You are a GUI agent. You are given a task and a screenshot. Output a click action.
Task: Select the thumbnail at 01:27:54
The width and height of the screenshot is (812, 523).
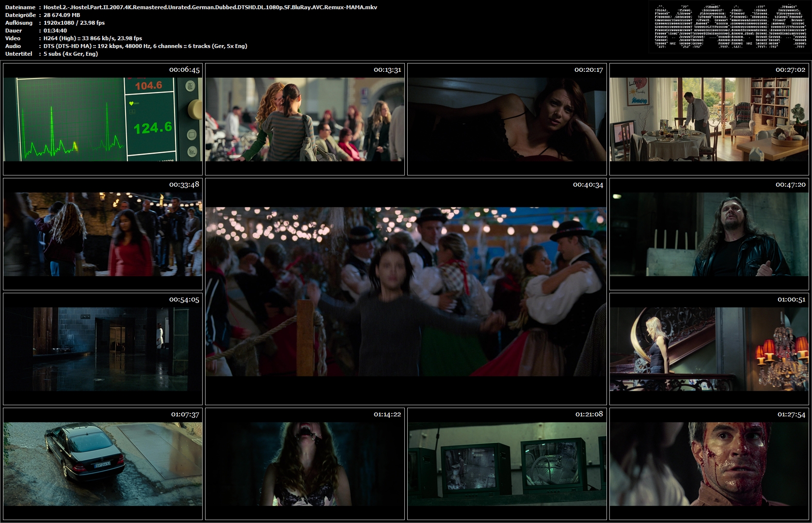point(709,464)
